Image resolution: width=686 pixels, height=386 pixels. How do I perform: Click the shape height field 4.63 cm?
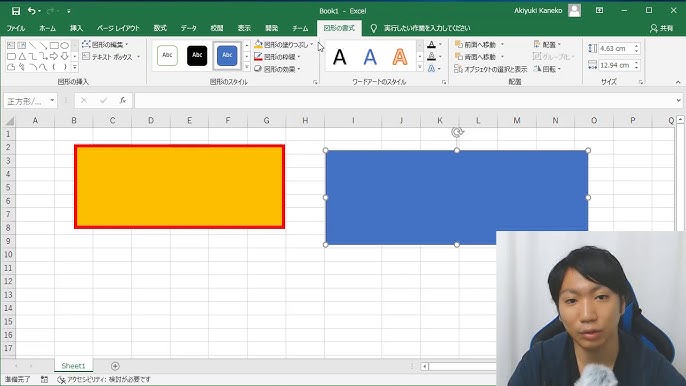(615, 49)
